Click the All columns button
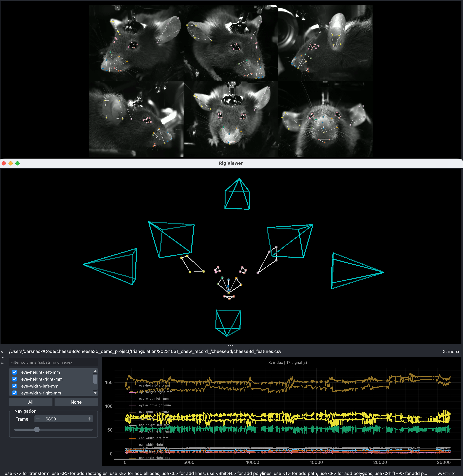This screenshot has height=476, width=463. [31, 402]
